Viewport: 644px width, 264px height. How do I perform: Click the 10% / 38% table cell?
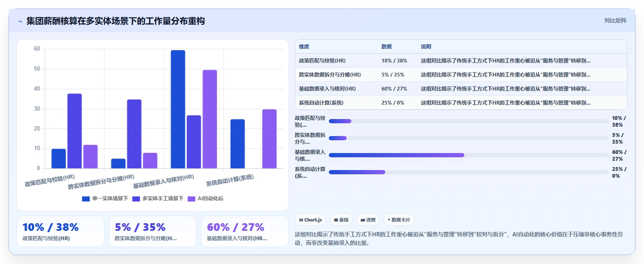(x=394, y=61)
